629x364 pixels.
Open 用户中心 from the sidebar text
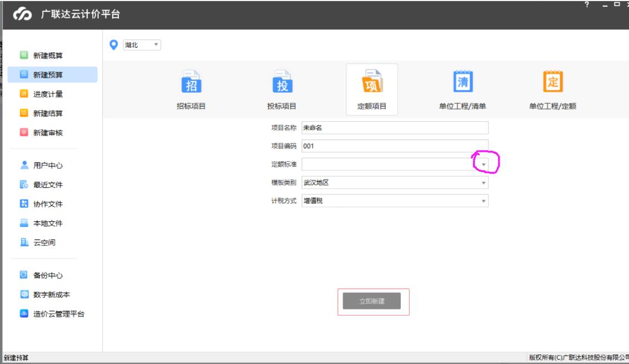coord(48,166)
